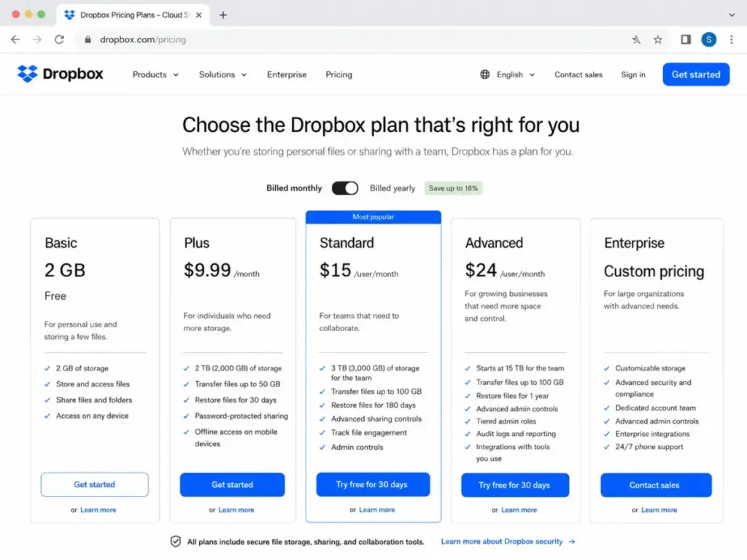Viewport: 747px width, 560px height.
Task: Click Contact sales on Enterprise plan
Action: 656,485
